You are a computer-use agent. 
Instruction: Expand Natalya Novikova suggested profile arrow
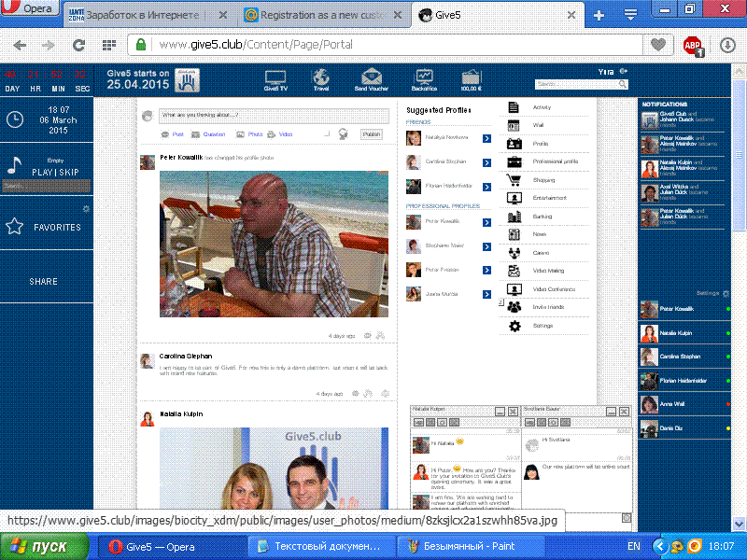(x=487, y=138)
